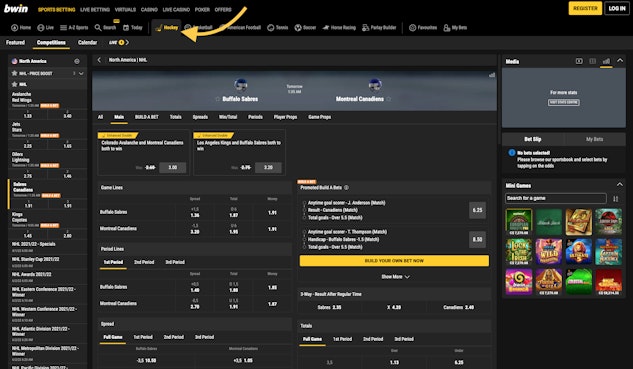Favourite Montreal Canadiens with the star
The width and height of the screenshot is (633, 369).
pos(389,99)
